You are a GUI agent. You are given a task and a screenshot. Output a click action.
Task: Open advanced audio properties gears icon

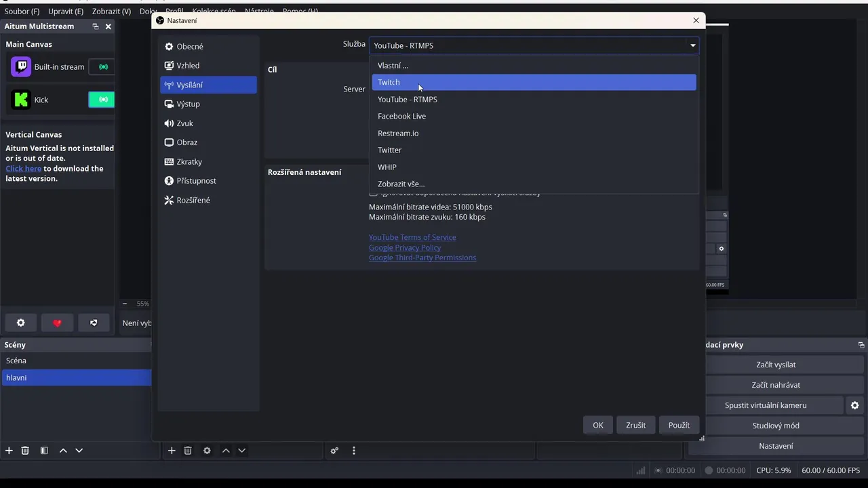(334, 451)
